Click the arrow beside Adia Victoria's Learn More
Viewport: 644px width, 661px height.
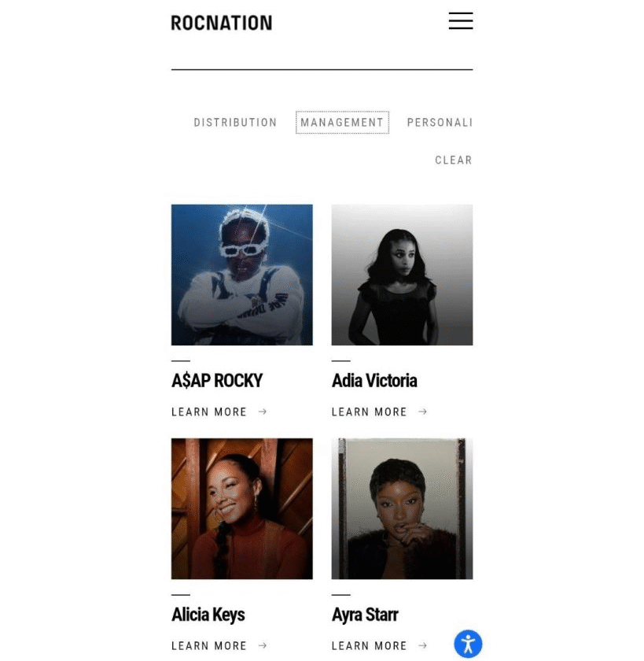tap(423, 412)
